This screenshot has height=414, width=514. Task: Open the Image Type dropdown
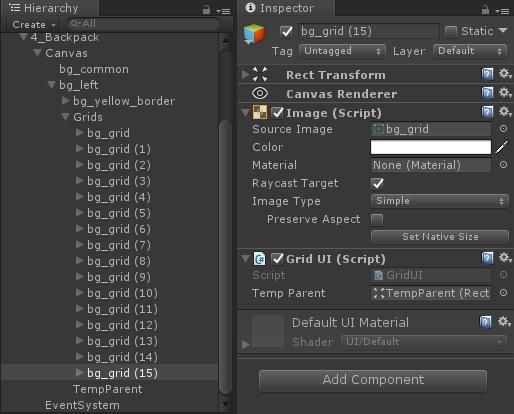pos(440,201)
